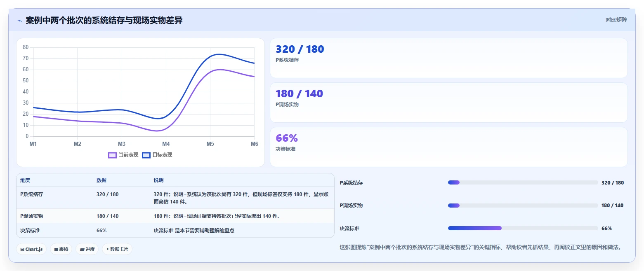Click the 决策标准 label under the third card
This screenshot has width=644, height=271.
pyautogui.click(x=285, y=149)
